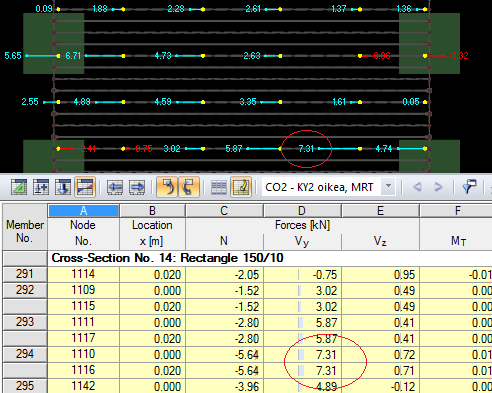Jump to previous table with left arrow icon
The height and width of the screenshot is (393, 492).
click(115, 187)
